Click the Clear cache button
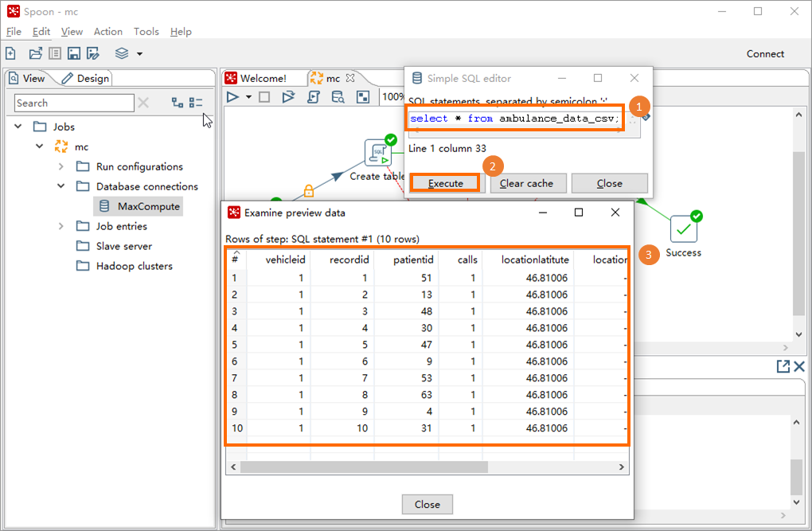The height and width of the screenshot is (531, 812). 528,182
